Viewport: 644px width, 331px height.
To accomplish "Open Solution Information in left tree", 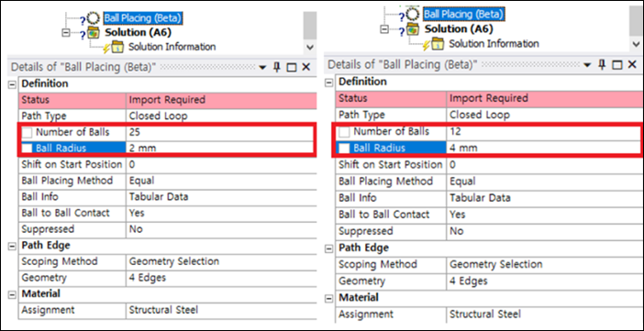I will tap(172, 47).
